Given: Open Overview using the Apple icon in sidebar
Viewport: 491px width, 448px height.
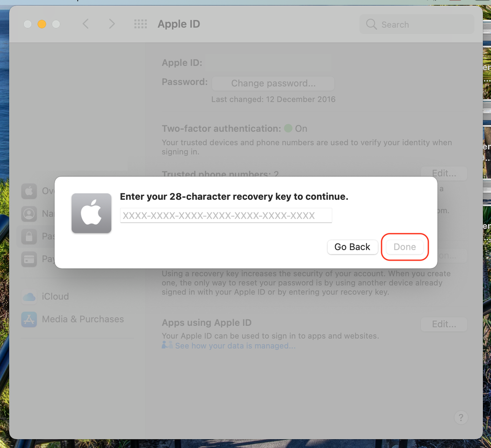Looking at the screenshot, I should [x=29, y=191].
